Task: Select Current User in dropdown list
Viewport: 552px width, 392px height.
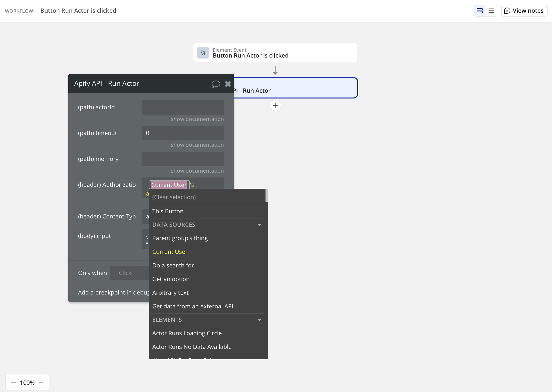Action: (x=170, y=252)
